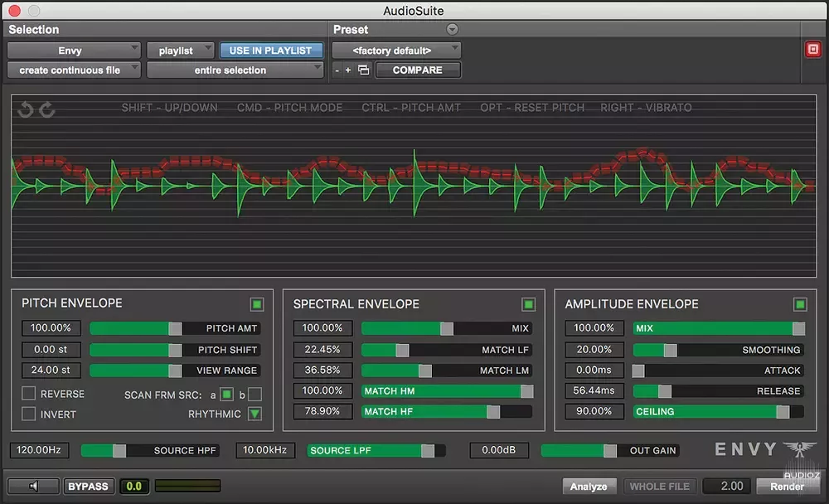Screen dimensions: 829x504
Task: Click the 24.00 st view range field
Action: tap(51, 371)
